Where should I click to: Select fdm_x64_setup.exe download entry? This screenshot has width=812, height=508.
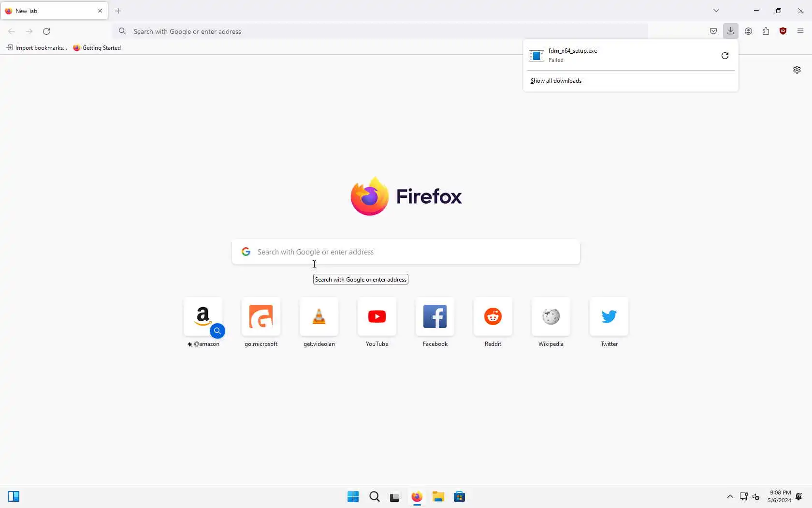tap(621, 56)
